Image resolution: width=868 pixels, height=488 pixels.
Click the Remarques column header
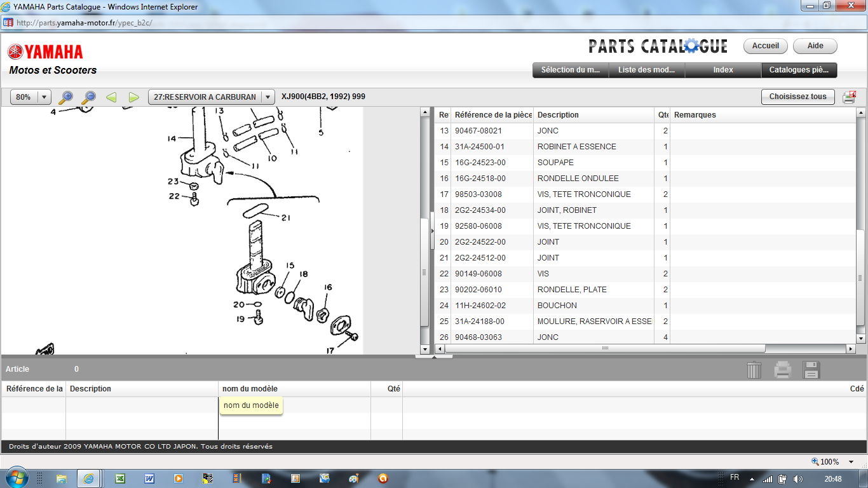[763, 115]
